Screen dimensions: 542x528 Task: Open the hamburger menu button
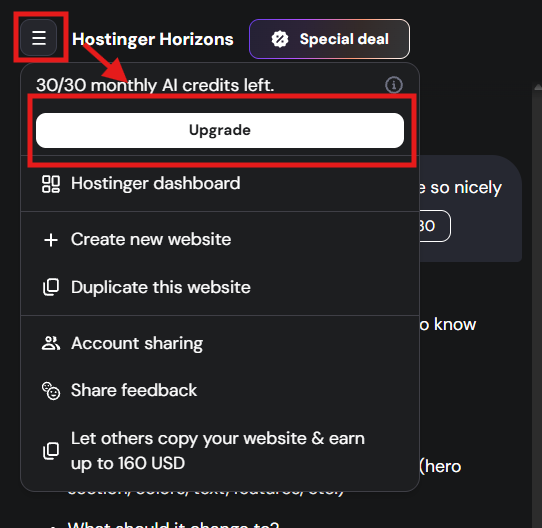(x=39, y=38)
